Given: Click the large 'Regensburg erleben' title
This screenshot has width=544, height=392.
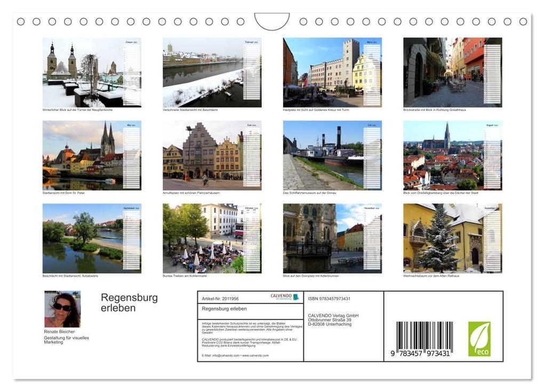Looking at the screenshot, I should pos(129,302).
